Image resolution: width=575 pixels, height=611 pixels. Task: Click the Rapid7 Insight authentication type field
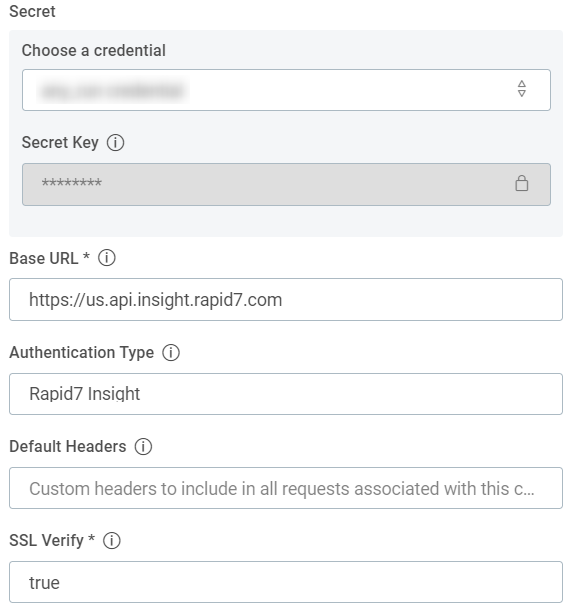(286, 394)
